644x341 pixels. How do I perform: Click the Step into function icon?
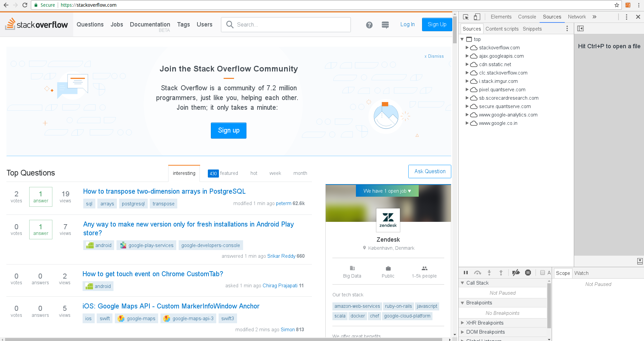tap(489, 273)
